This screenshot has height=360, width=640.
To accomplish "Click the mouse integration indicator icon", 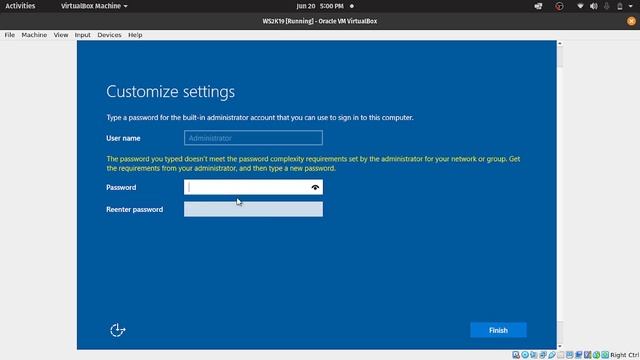I will pyautogui.click(x=596, y=355).
